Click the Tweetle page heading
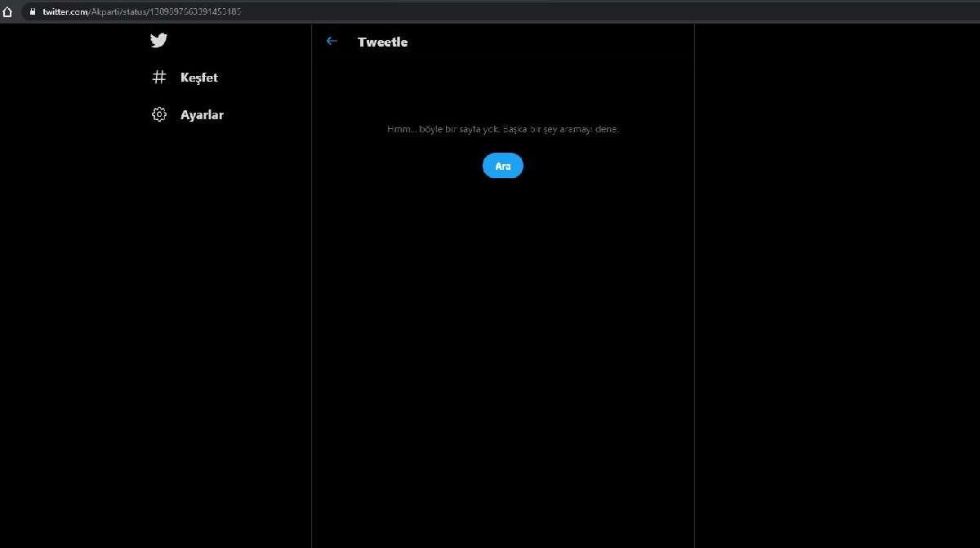Viewport: 980px width, 548px height. tap(382, 42)
